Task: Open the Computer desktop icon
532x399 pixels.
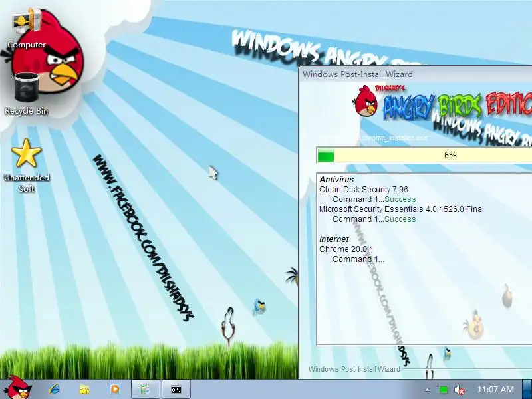Action: click(27, 29)
